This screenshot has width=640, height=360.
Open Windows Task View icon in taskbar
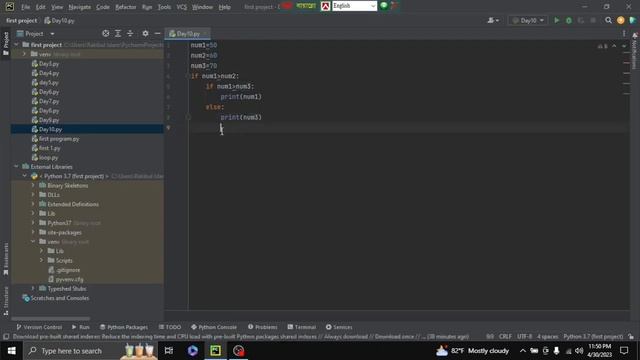click(169, 351)
